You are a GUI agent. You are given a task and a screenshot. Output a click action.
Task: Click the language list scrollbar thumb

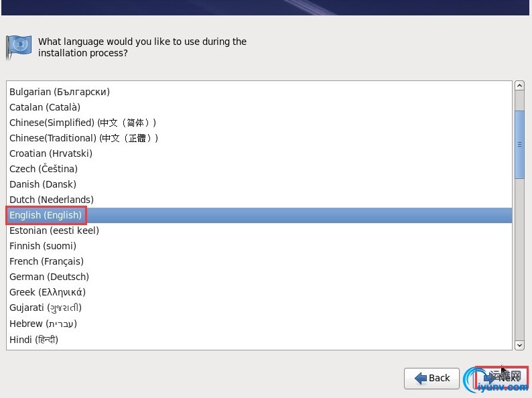click(519, 145)
